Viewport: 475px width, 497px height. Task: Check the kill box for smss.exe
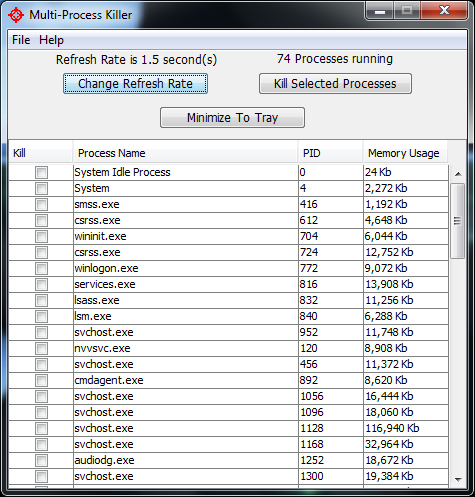41,204
